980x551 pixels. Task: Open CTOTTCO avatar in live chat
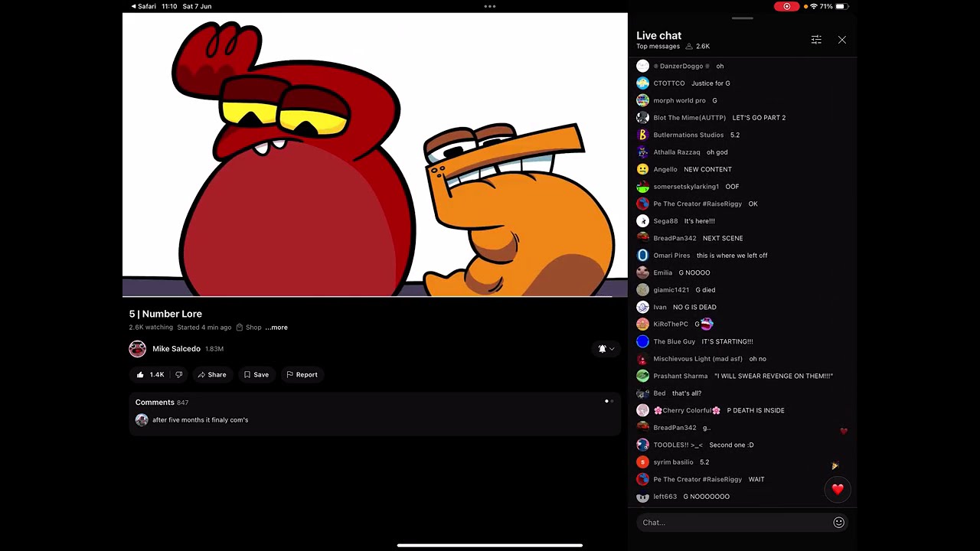[642, 83]
